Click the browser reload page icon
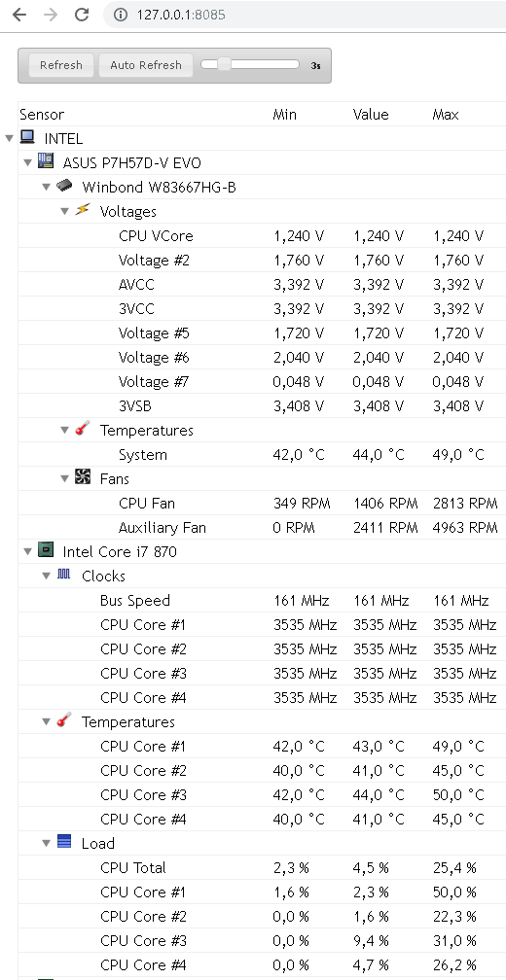 (x=82, y=15)
